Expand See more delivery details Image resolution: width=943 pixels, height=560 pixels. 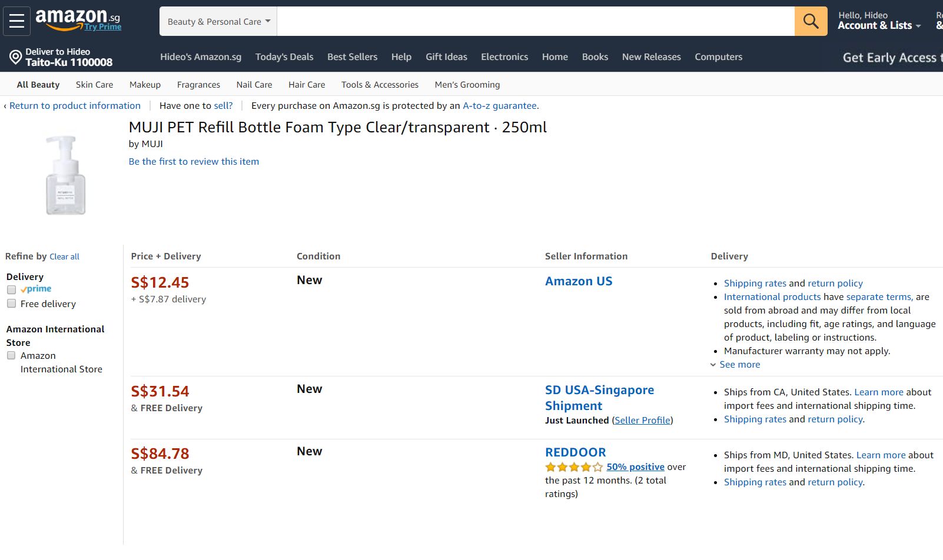(735, 365)
